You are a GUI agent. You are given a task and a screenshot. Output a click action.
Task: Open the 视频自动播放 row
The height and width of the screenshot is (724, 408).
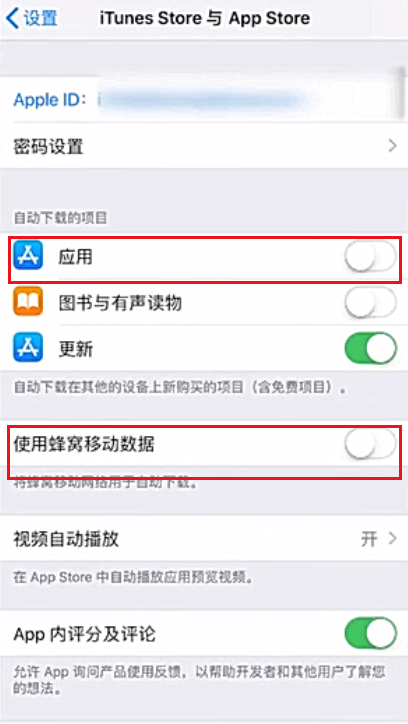coord(204,539)
